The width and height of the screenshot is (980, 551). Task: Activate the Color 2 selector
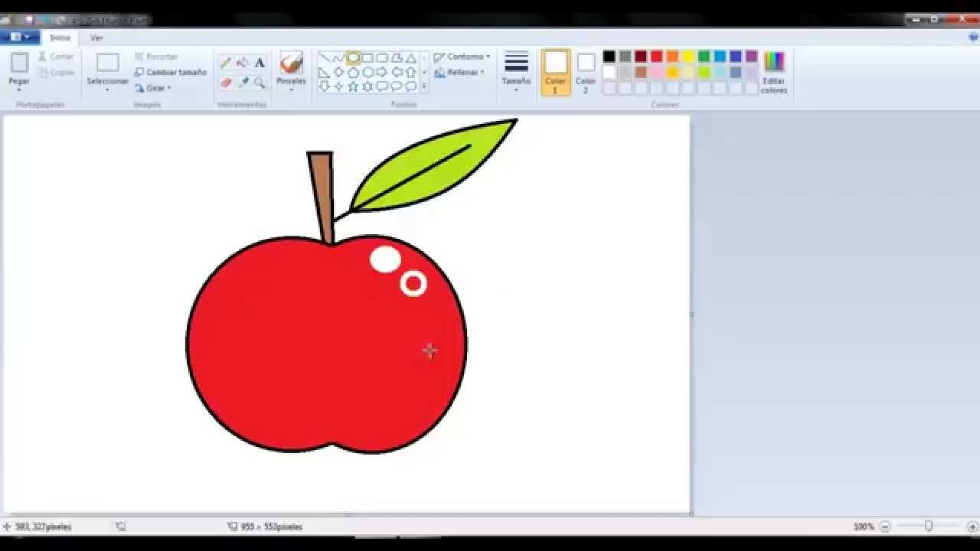(x=586, y=73)
